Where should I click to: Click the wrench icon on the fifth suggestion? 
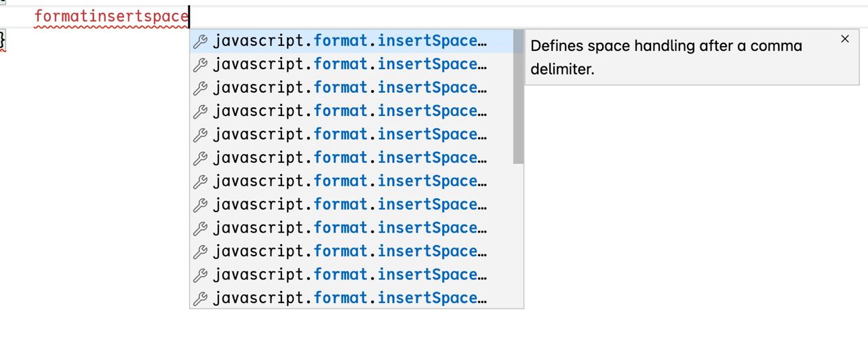pos(200,135)
